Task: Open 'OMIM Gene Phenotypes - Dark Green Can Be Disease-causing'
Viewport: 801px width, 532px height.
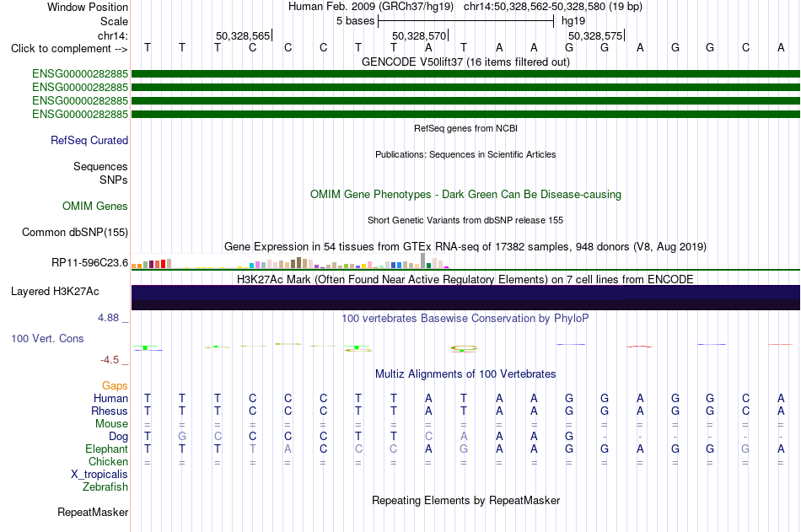Action: click(465, 194)
